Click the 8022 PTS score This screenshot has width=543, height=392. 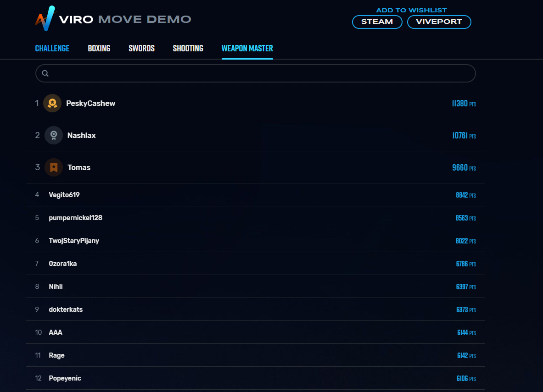click(466, 241)
